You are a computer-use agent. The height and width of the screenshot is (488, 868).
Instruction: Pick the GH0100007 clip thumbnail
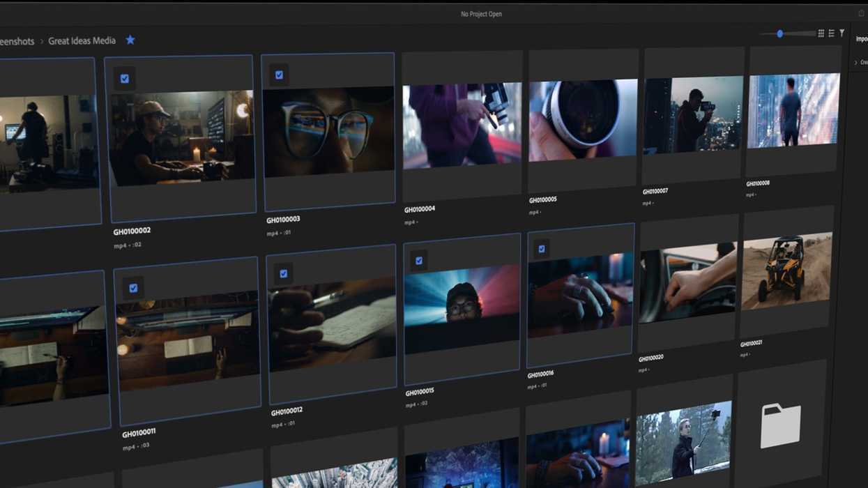pyautogui.click(x=693, y=114)
